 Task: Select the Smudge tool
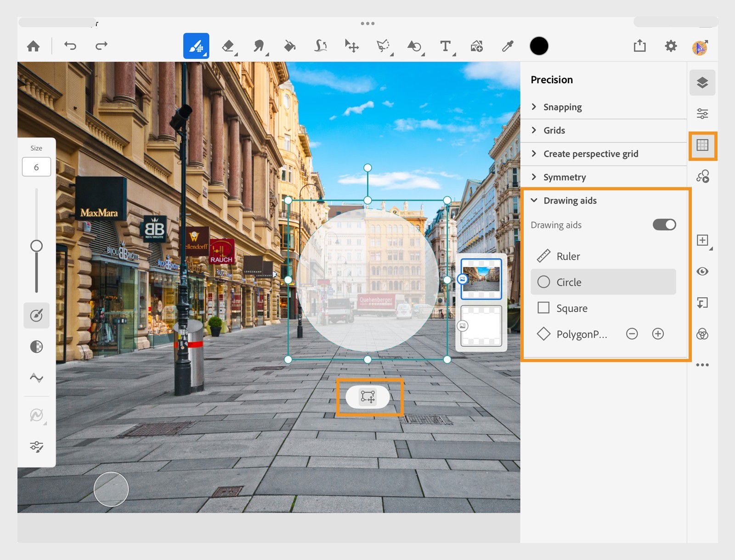point(260,46)
